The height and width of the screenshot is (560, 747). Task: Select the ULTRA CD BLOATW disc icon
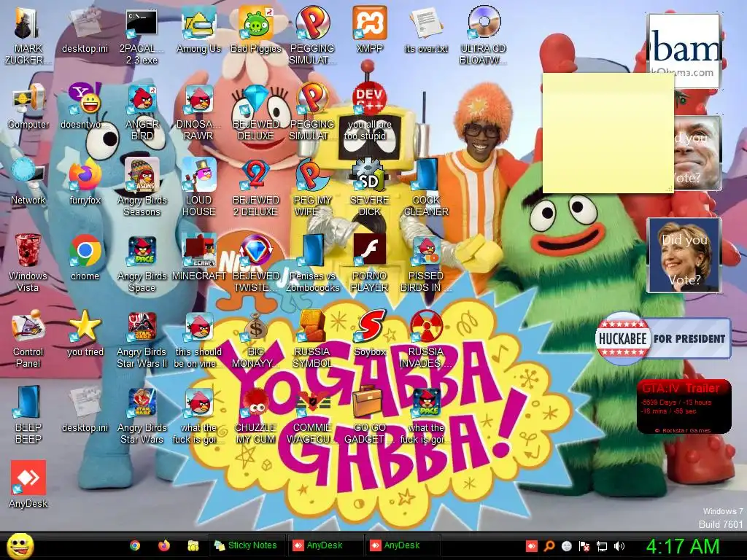click(x=483, y=34)
